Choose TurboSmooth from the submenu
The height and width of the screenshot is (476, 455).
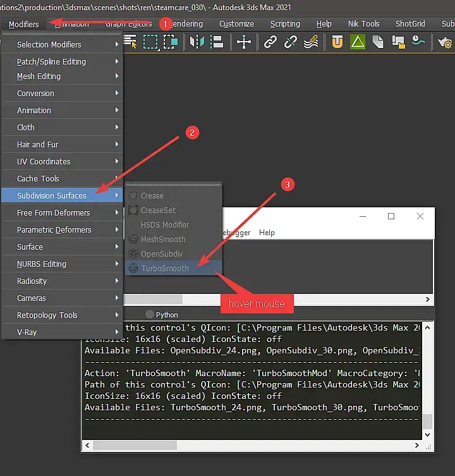click(165, 268)
